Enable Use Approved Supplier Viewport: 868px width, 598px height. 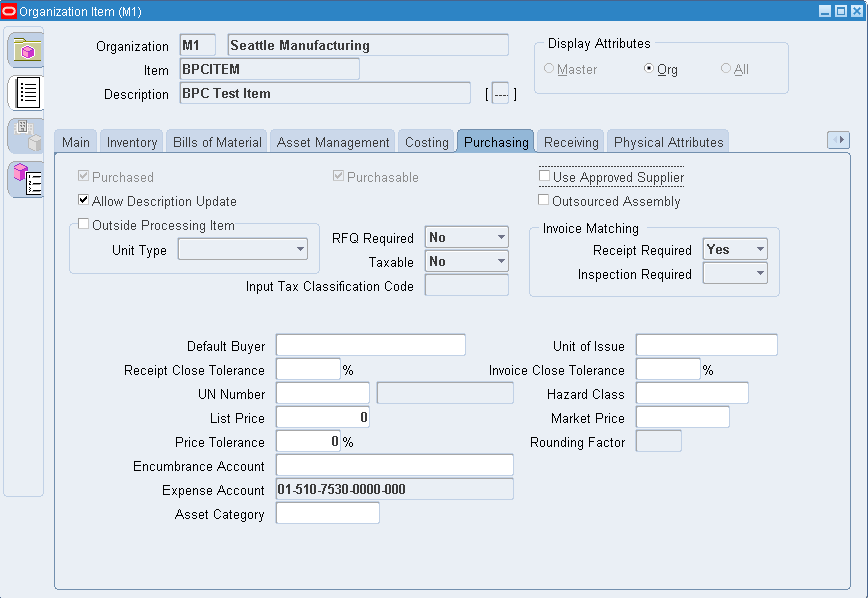pos(543,177)
